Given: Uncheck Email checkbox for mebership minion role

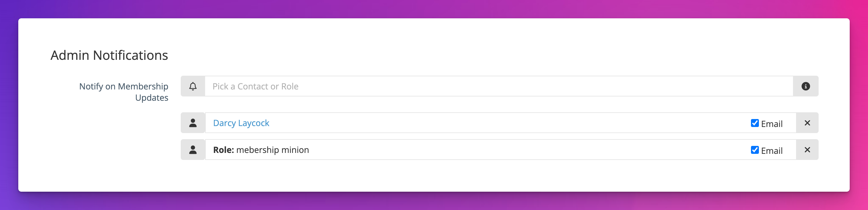Looking at the screenshot, I should click(x=755, y=150).
